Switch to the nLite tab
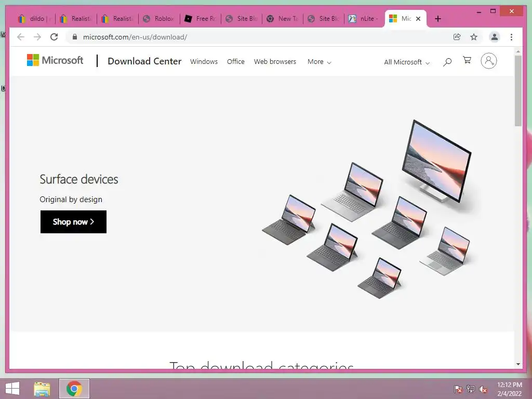The height and width of the screenshot is (399, 532). (364, 19)
